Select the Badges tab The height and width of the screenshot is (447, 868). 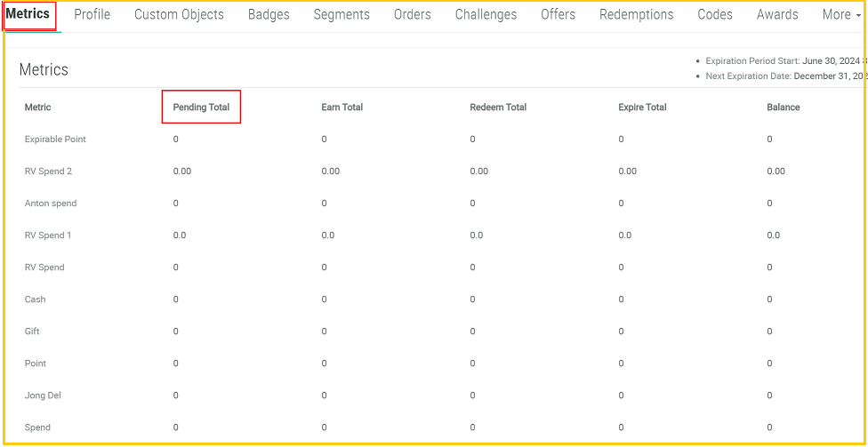click(269, 14)
